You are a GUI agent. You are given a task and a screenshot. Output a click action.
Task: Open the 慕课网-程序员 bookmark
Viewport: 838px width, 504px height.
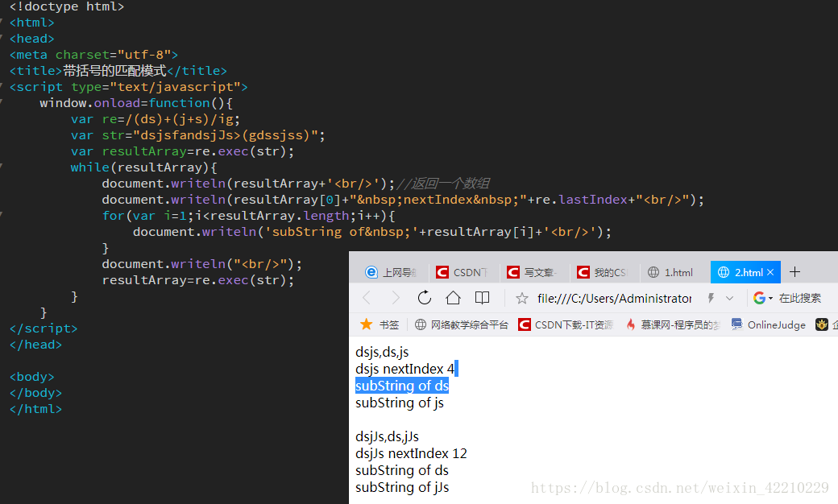(673, 324)
